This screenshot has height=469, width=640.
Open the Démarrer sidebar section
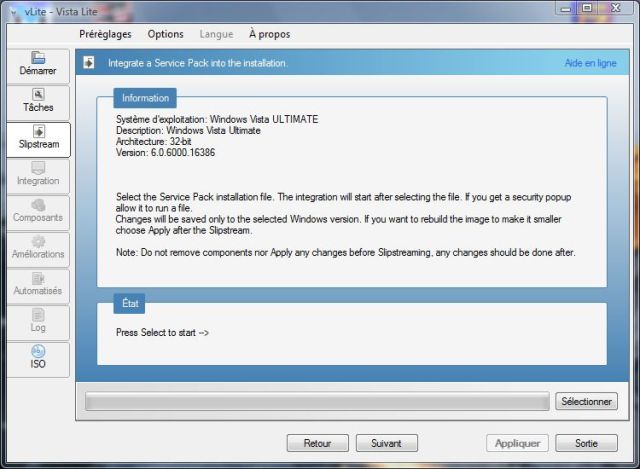point(38,66)
